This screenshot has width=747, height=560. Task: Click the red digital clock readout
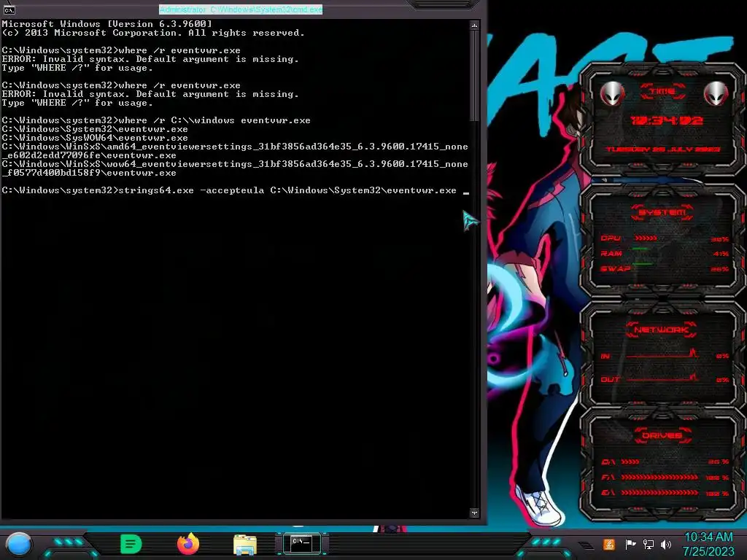tap(666, 120)
